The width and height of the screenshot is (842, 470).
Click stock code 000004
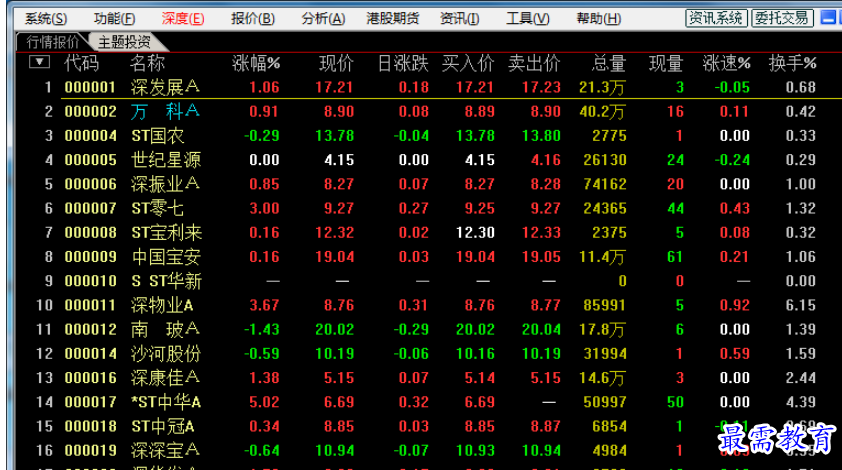pos(90,135)
